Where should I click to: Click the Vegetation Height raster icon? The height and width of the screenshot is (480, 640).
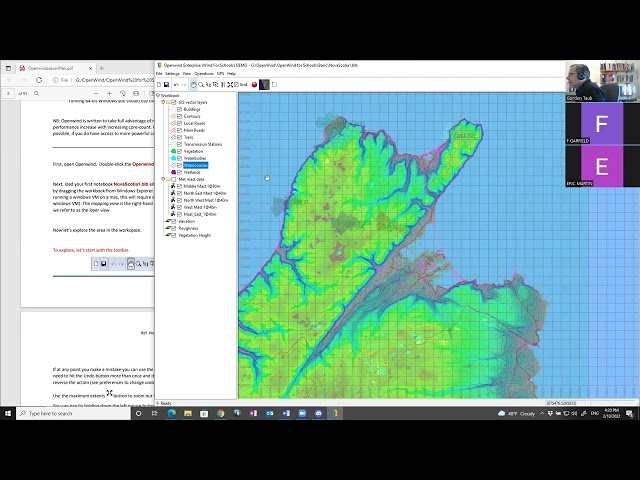pos(167,236)
